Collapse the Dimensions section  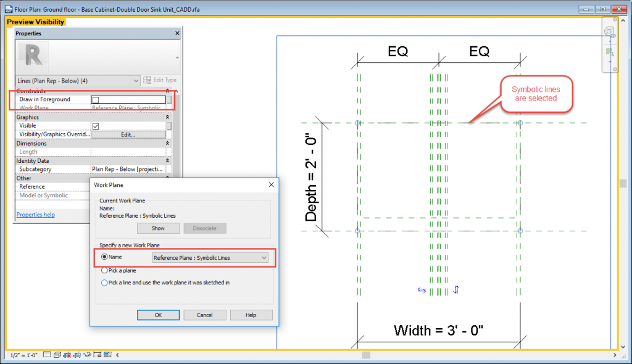(167, 143)
